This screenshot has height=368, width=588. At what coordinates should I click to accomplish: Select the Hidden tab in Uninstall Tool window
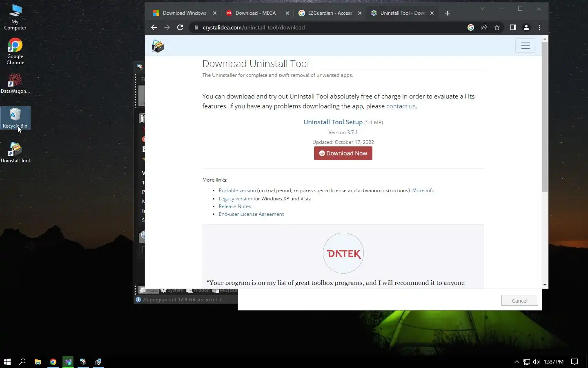pyautogui.click(x=198, y=290)
